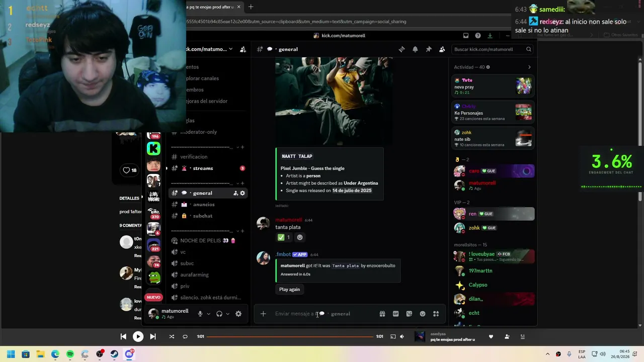This screenshot has width=644, height=362.
Task: Open the moderator-only channel
Action: coord(208,132)
